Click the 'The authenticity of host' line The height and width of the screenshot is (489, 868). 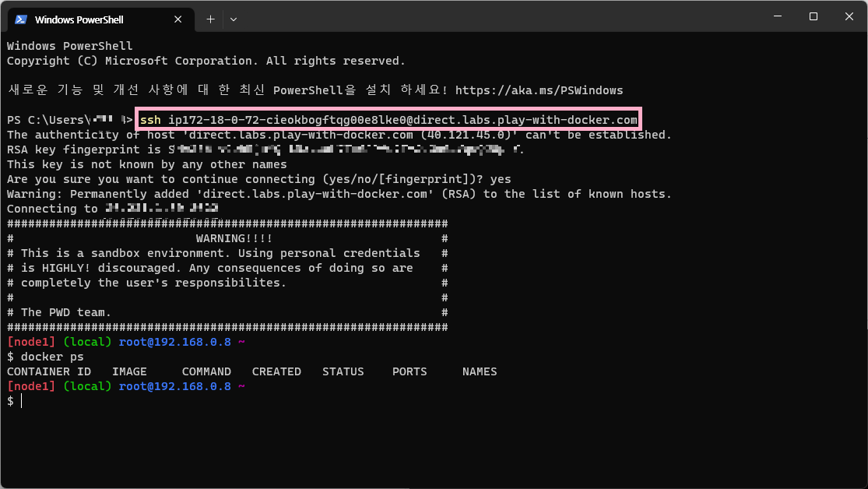tap(339, 135)
